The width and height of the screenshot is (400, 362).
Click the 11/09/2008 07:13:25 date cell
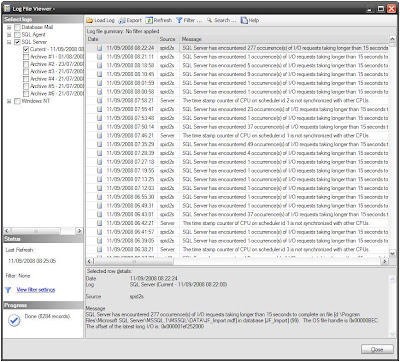pos(130,179)
